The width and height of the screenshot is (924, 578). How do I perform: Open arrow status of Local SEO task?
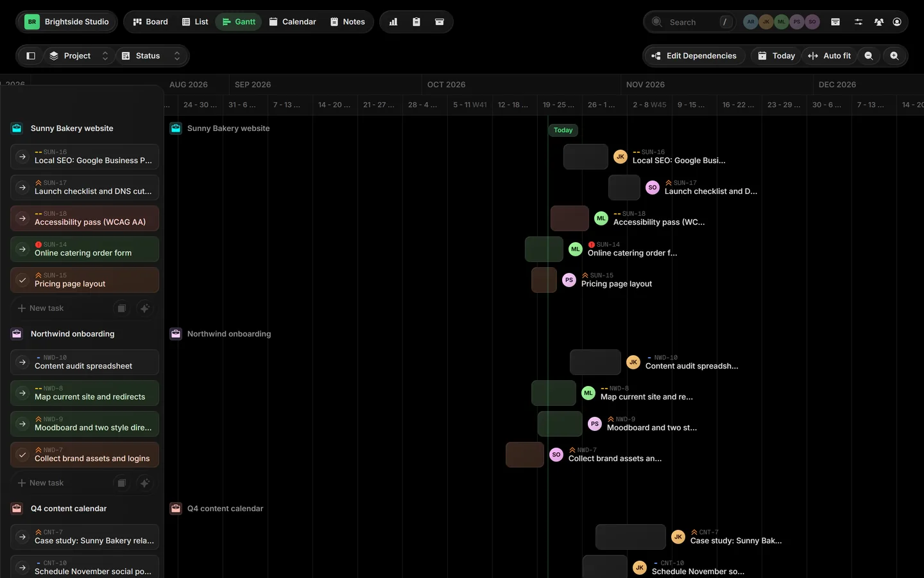point(22,157)
